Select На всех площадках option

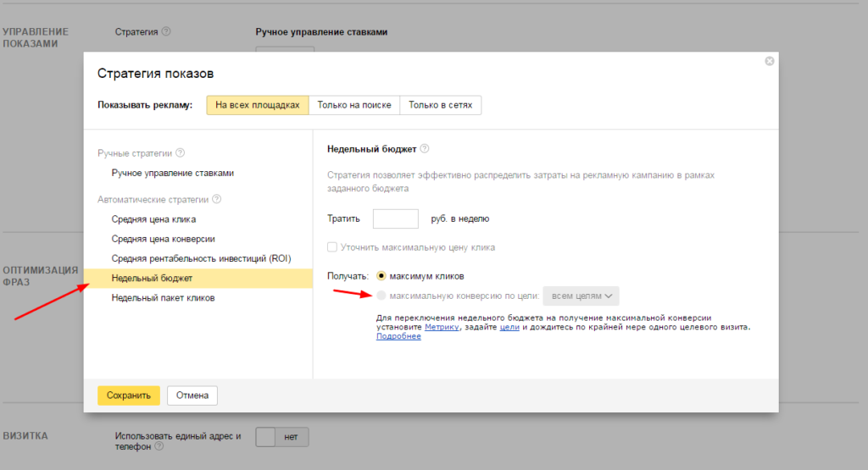click(258, 105)
